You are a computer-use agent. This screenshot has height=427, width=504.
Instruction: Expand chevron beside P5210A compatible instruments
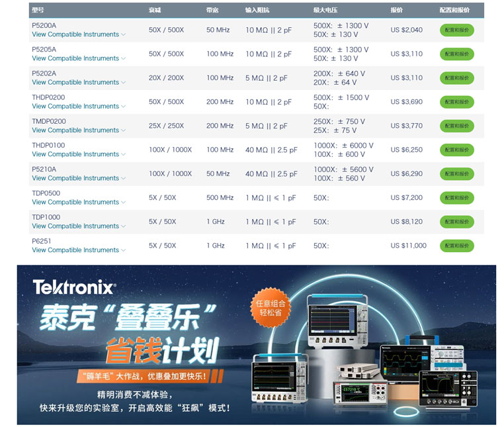click(123, 179)
